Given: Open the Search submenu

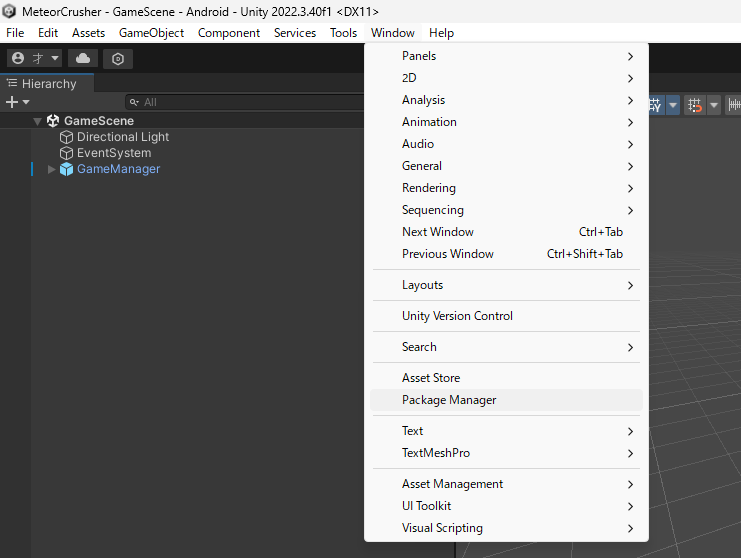Looking at the screenshot, I should (506, 347).
